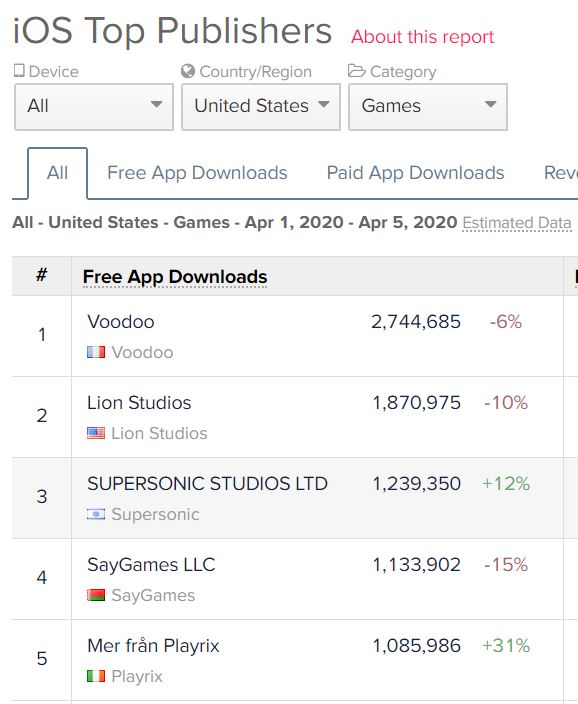The width and height of the screenshot is (578, 704).
Task: Open the About this report link
Action: 423,37
